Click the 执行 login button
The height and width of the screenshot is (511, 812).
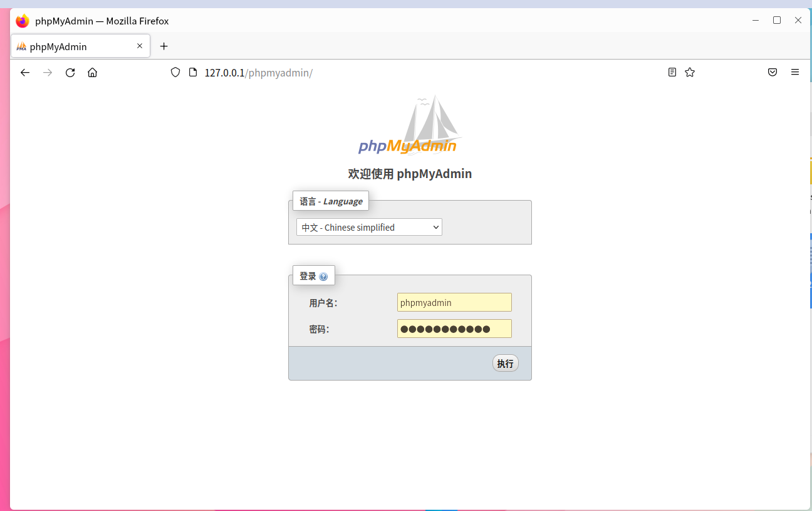(506, 364)
